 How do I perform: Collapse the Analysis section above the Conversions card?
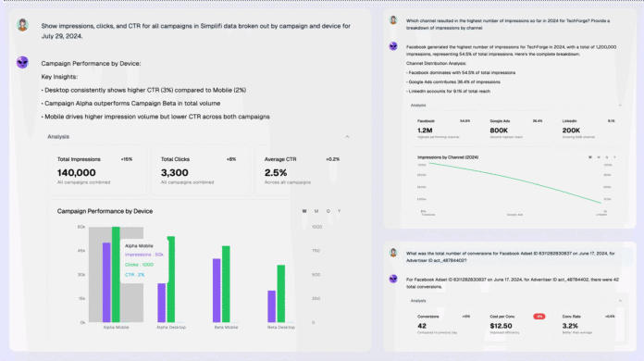[x=620, y=301]
